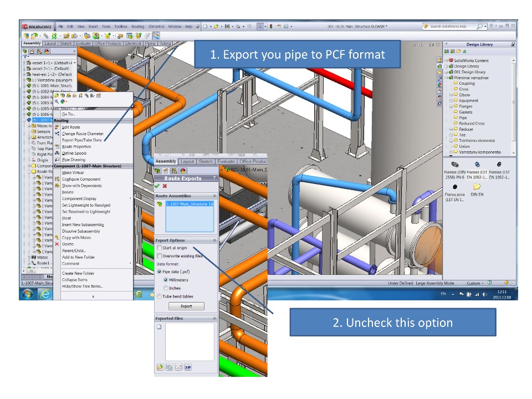532x399 pixels.
Task: Choose Change Route Diameter menu item
Action: click(x=83, y=134)
